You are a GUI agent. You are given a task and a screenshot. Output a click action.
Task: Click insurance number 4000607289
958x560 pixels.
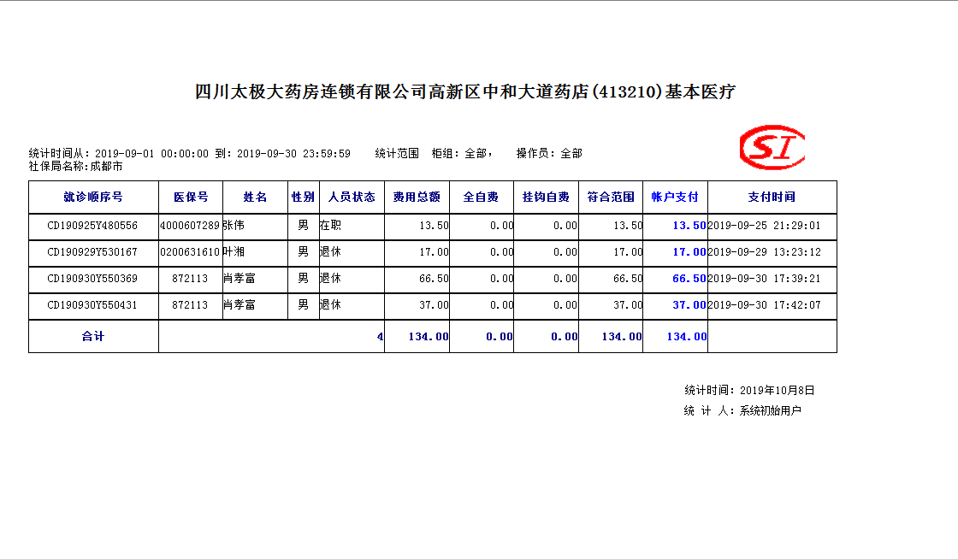pyautogui.click(x=190, y=226)
